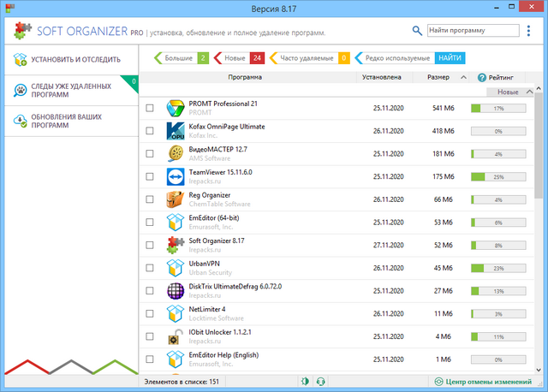
Task: Click the IObit Unlocker icon
Action: pyautogui.click(x=176, y=336)
